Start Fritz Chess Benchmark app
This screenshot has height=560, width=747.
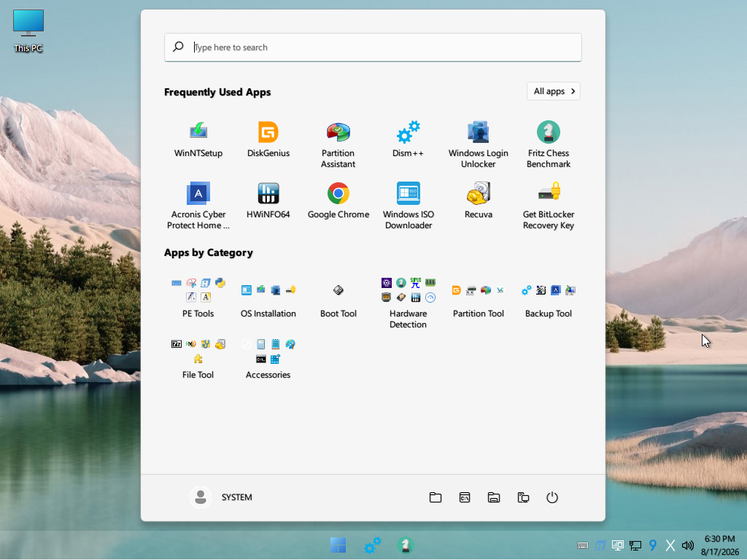point(549,145)
